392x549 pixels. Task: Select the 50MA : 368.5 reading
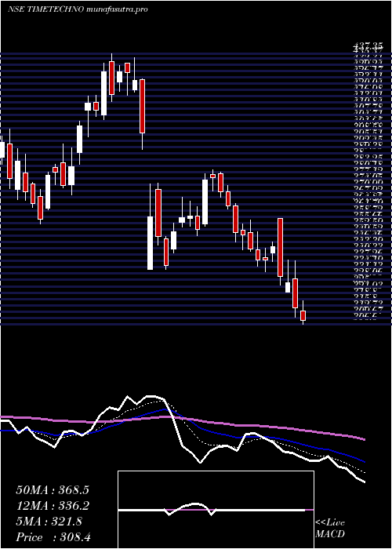pyautogui.click(x=53, y=490)
